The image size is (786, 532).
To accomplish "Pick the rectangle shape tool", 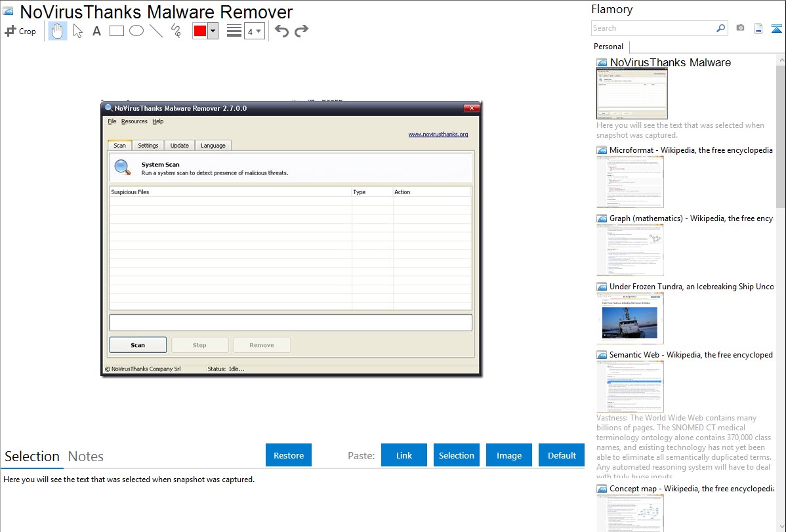I will coord(116,31).
